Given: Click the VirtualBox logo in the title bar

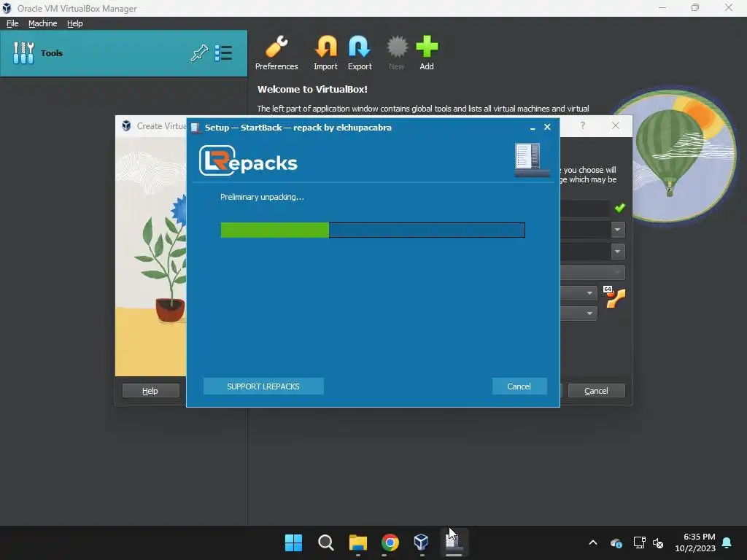Looking at the screenshot, I should coord(7,8).
